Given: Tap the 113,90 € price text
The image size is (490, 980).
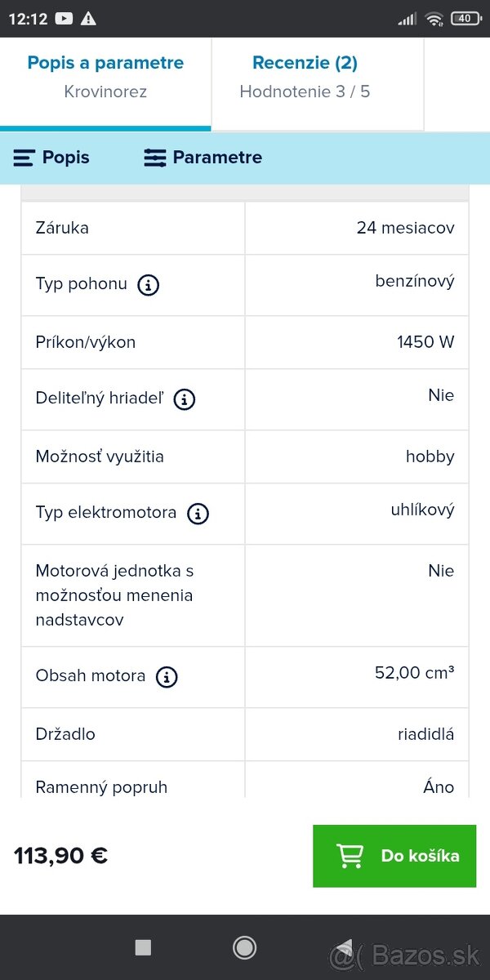Looking at the screenshot, I should [60, 856].
